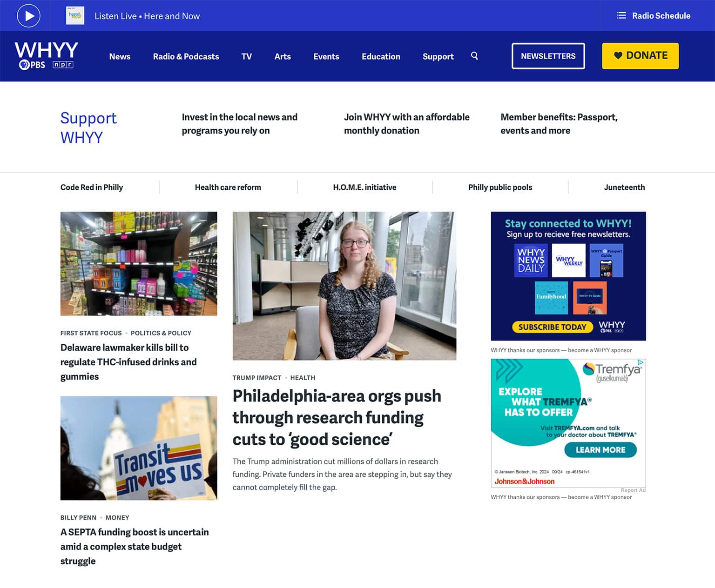
Task: Click the Tremfya logo in ad
Action: [612, 372]
